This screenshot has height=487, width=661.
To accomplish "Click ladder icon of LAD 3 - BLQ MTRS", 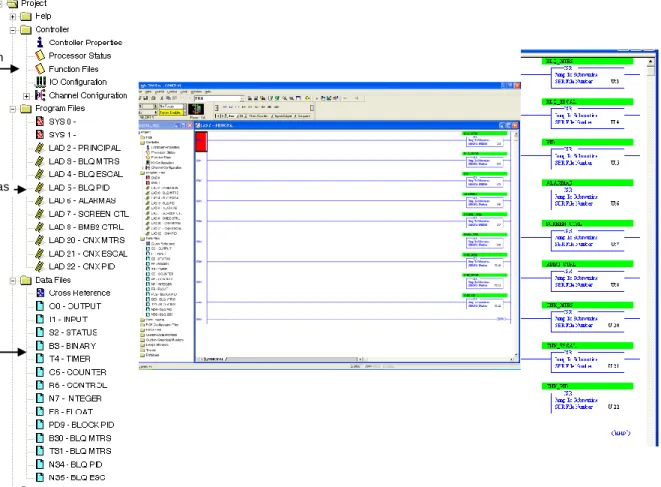I will (x=40, y=161).
